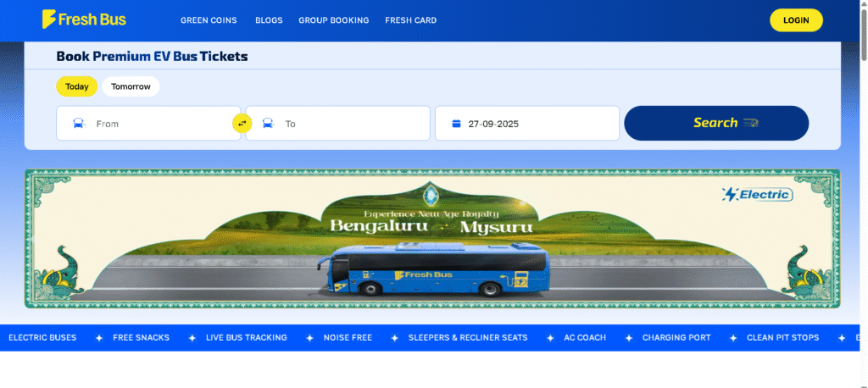Click the bus icon in To field
This screenshot has height=388, width=868.
point(268,124)
